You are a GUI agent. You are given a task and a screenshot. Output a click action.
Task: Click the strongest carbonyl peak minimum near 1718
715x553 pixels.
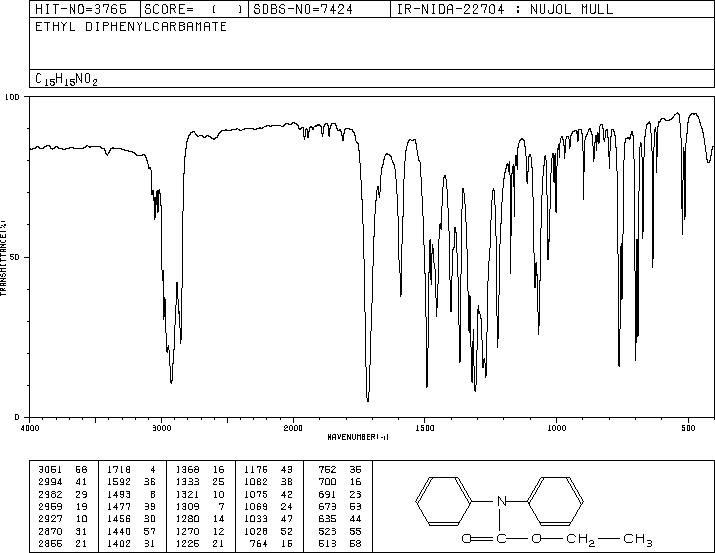368,401
